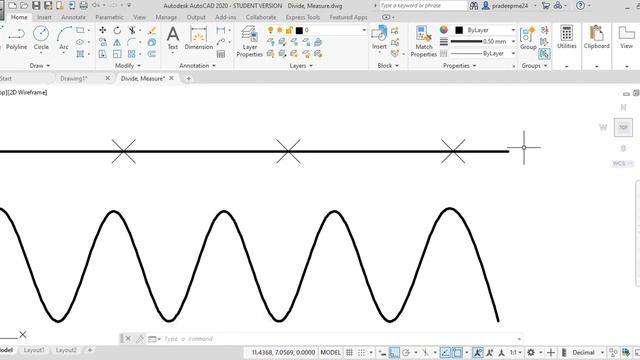Select the Arc drawing tool

[64, 38]
